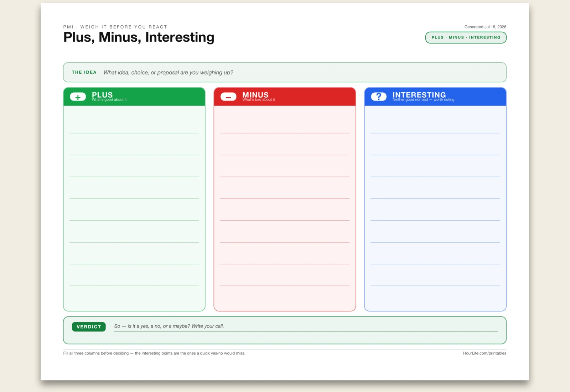Click the footer note 'Fill all three columns before deciding'
This screenshot has height=392, width=570.
[x=154, y=353]
